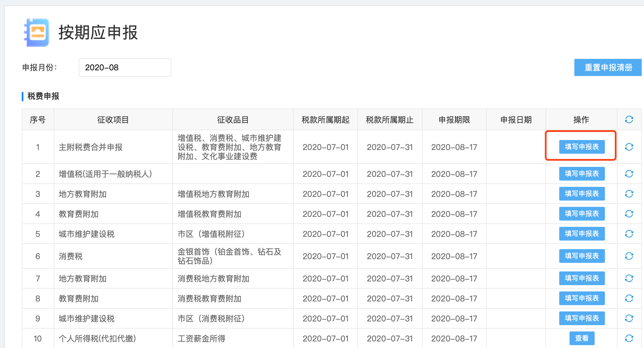This screenshot has width=644, height=348.
Task: Refresh row 9 市区（消费税附征）
Action: pyautogui.click(x=629, y=318)
